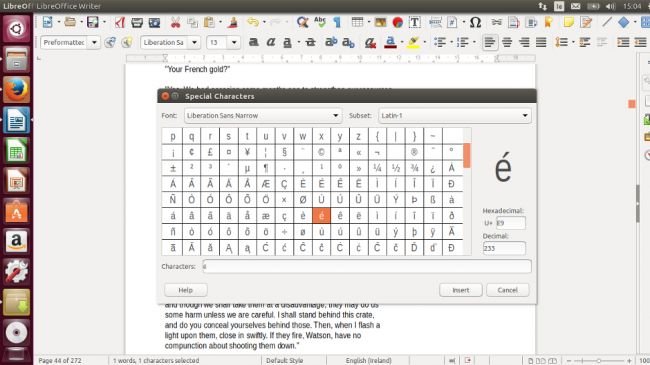Apply the red font color
Screen dimensions: 650x365
click(390, 42)
